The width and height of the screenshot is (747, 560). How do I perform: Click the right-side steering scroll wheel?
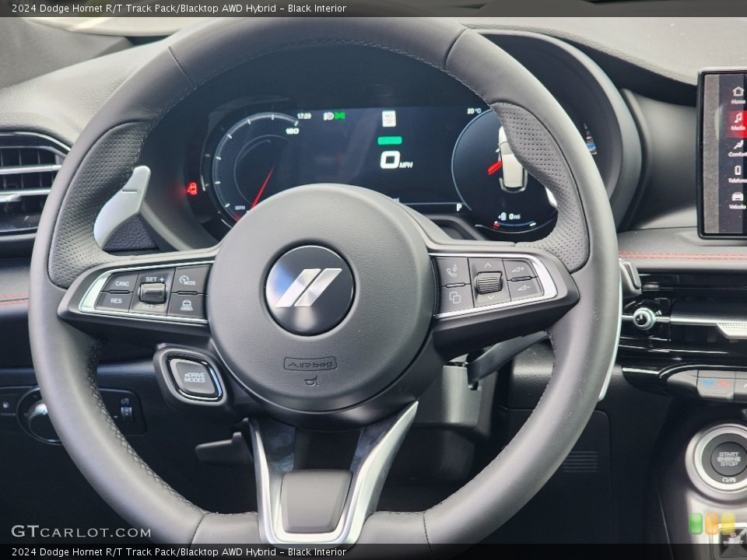point(489,282)
